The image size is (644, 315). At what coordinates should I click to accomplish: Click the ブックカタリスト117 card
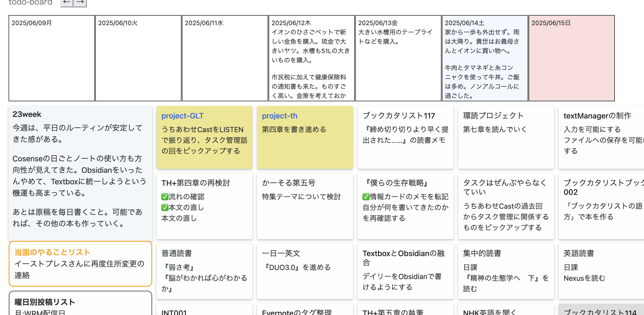point(405,137)
